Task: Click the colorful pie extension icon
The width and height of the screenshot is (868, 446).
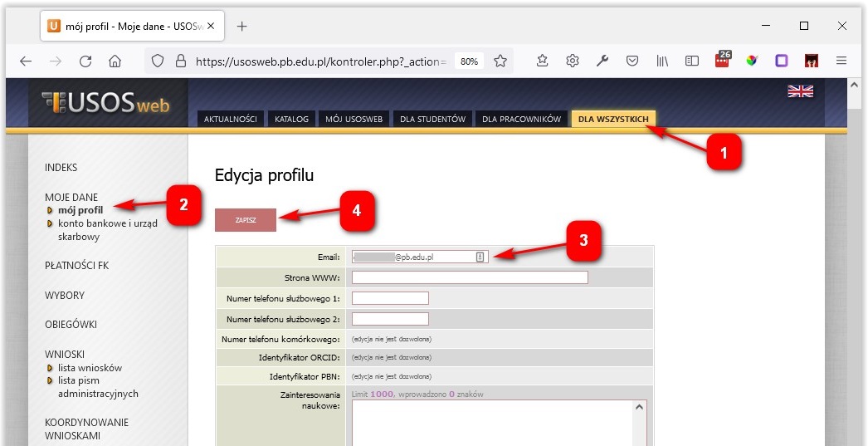Action: (752, 61)
